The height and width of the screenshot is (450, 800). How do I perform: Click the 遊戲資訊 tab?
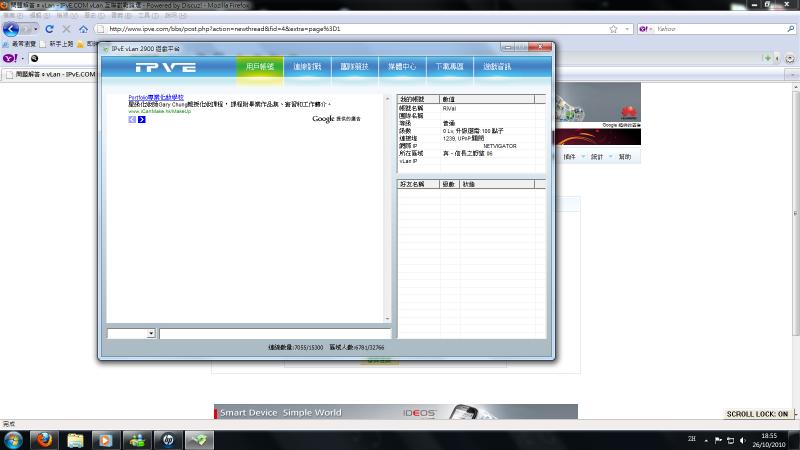coord(497,67)
